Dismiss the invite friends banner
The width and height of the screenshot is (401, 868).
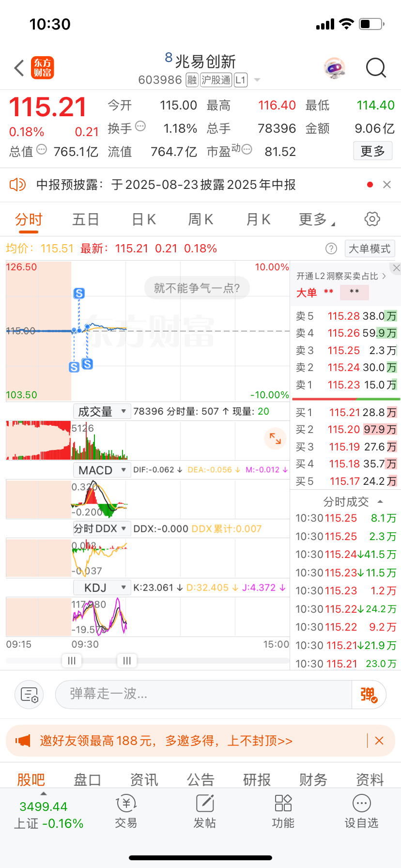(x=379, y=741)
